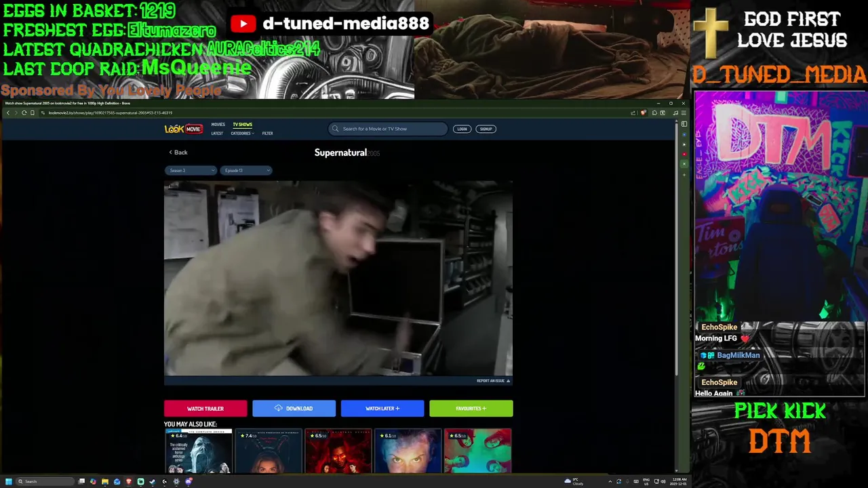Image resolution: width=868 pixels, height=488 pixels.
Task: Open Brave from the taskbar
Action: pos(129,481)
